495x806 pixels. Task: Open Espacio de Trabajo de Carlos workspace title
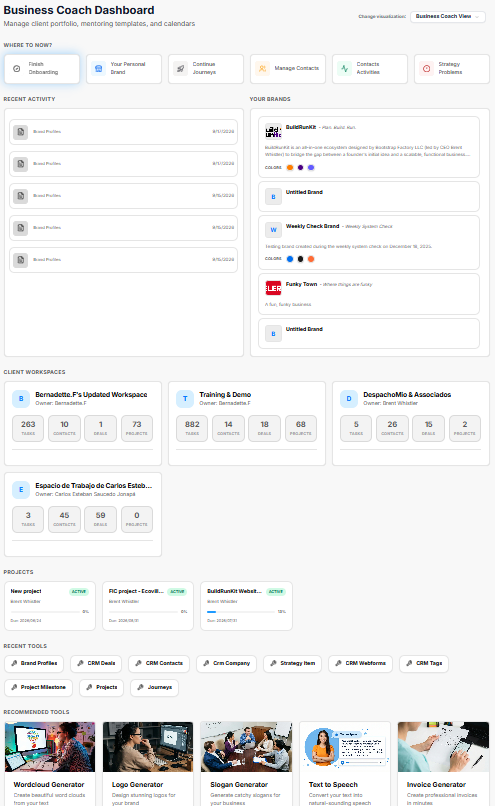[94, 486]
